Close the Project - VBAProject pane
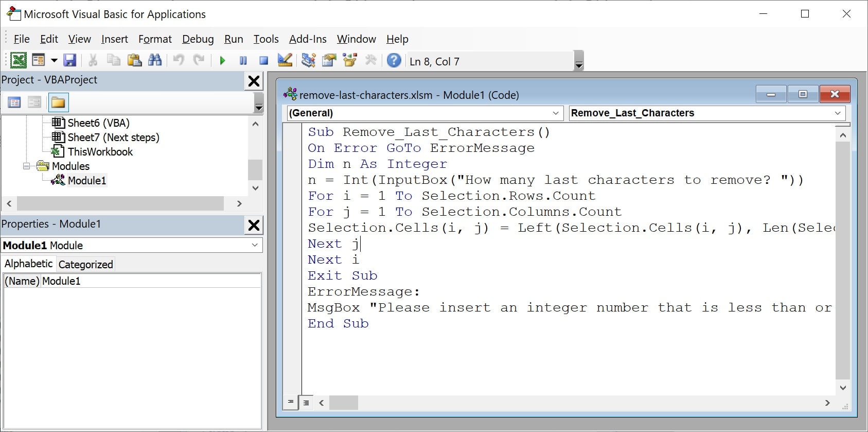The height and width of the screenshot is (432, 868). click(254, 81)
